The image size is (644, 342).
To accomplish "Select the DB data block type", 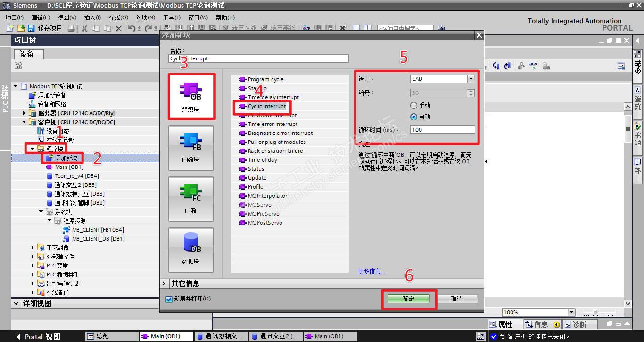I will [191, 249].
